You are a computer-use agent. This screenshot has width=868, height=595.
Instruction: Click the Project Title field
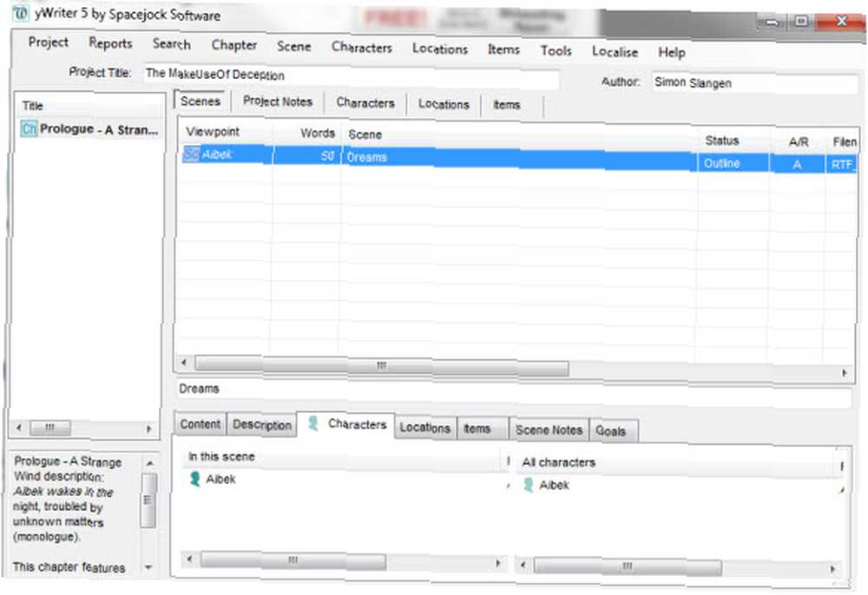coord(351,75)
